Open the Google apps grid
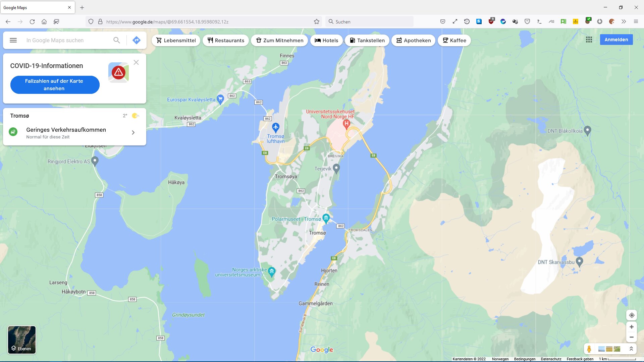The image size is (644, 362). 589,40
